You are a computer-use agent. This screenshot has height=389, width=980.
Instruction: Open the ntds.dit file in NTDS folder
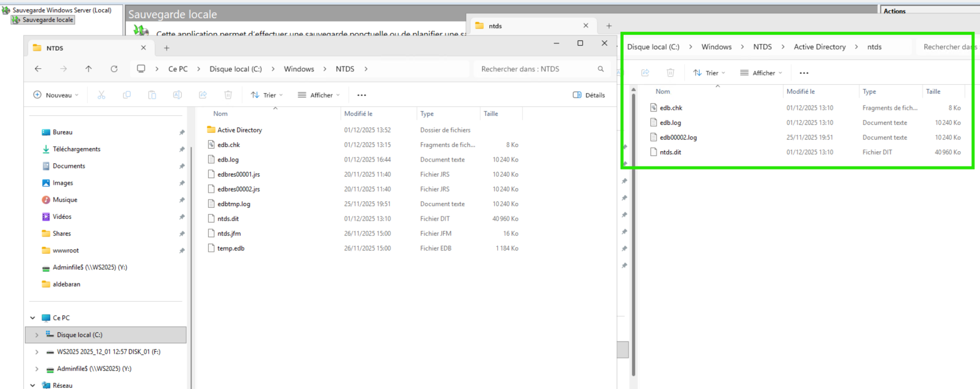click(x=228, y=219)
